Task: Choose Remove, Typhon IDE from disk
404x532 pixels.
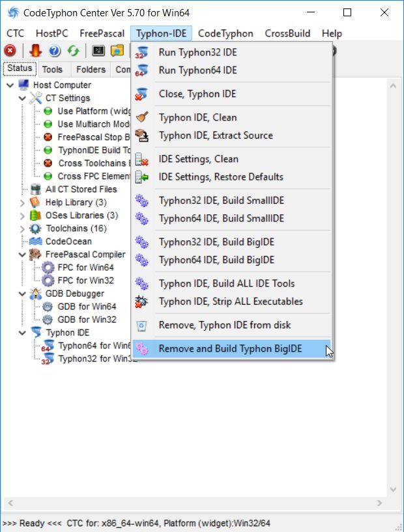Action: pyautogui.click(x=224, y=325)
